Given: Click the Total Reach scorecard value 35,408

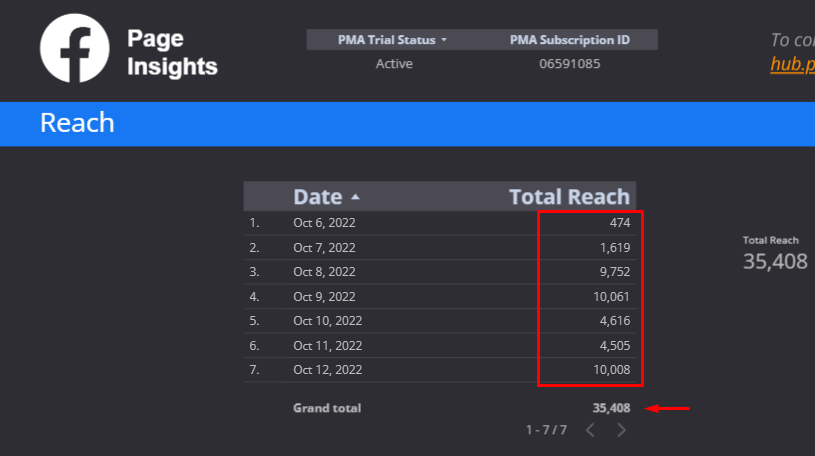Looking at the screenshot, I should [774, 261].
